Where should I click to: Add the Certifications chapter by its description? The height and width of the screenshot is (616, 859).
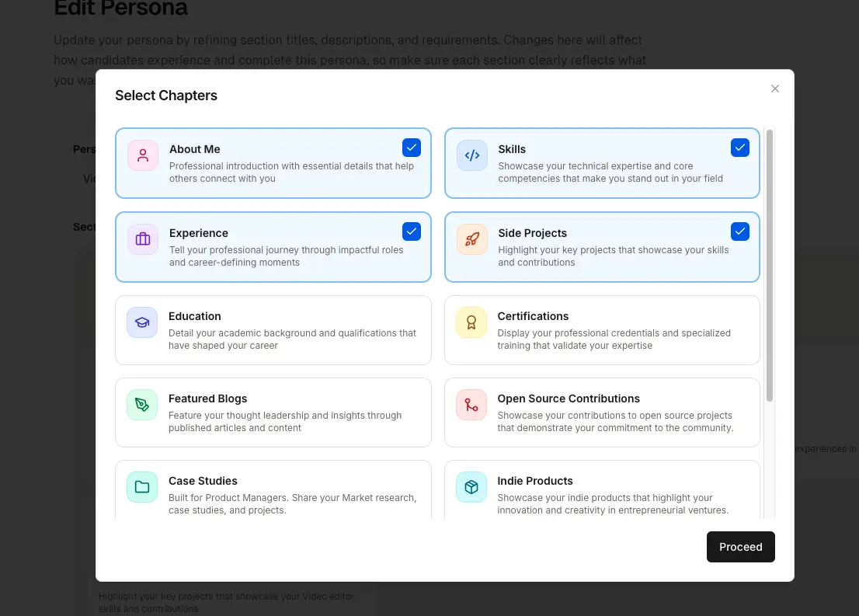(614, 339)
